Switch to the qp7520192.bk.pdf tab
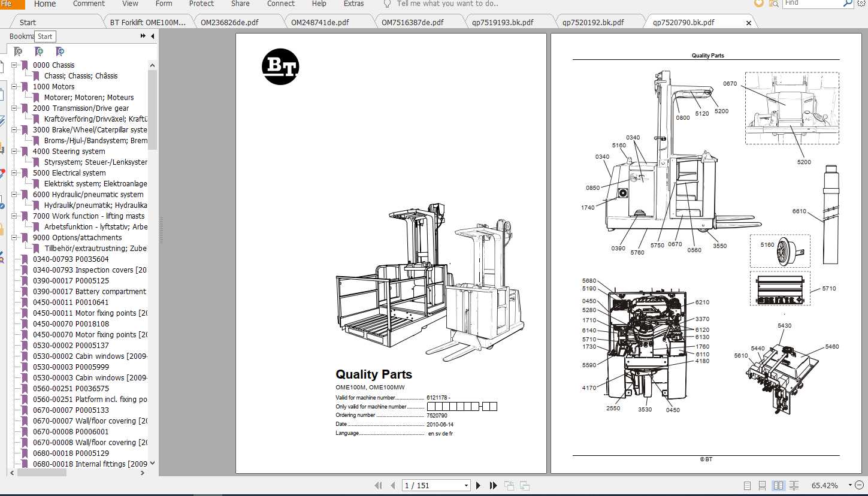The height and width of the screenshot is (496, 868). point(593,23)
